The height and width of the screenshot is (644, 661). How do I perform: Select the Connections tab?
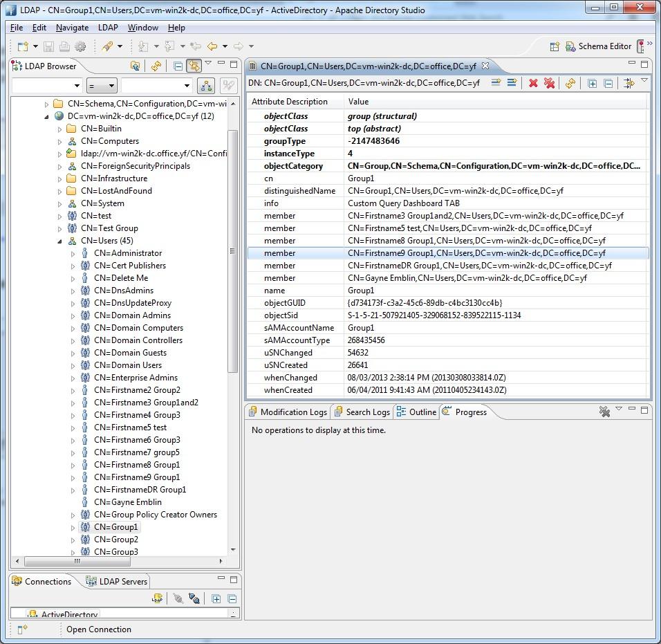(41, 582)
